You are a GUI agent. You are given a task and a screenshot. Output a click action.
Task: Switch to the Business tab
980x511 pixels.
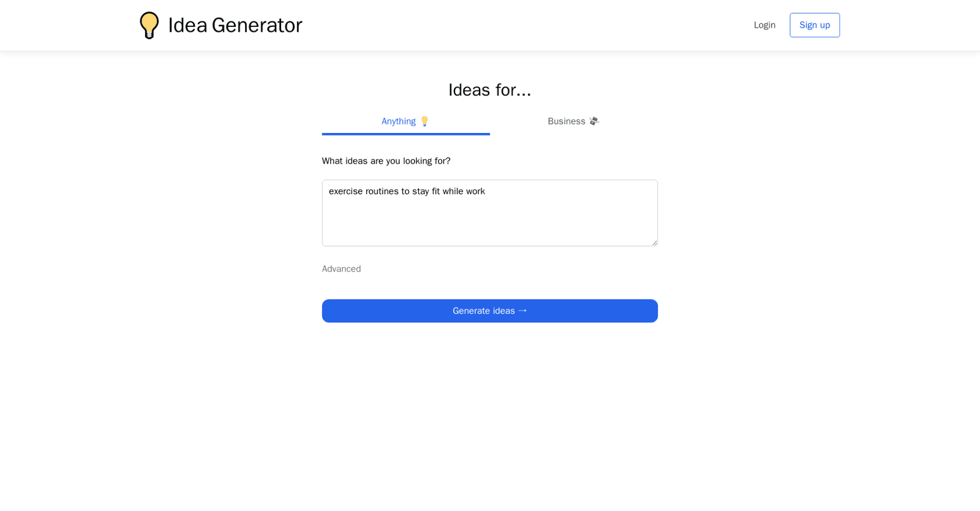pyautogui.click(x=573, y=121)
